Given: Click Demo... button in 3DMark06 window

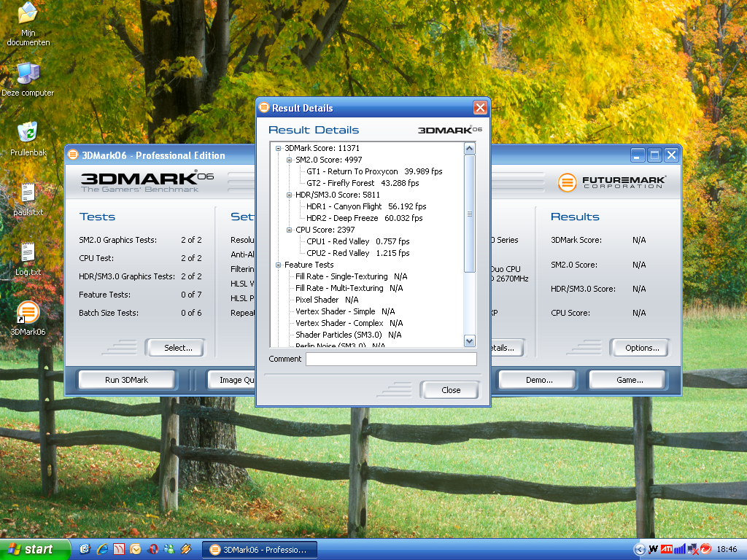Looking at the screenshot, I should [539, 380].
